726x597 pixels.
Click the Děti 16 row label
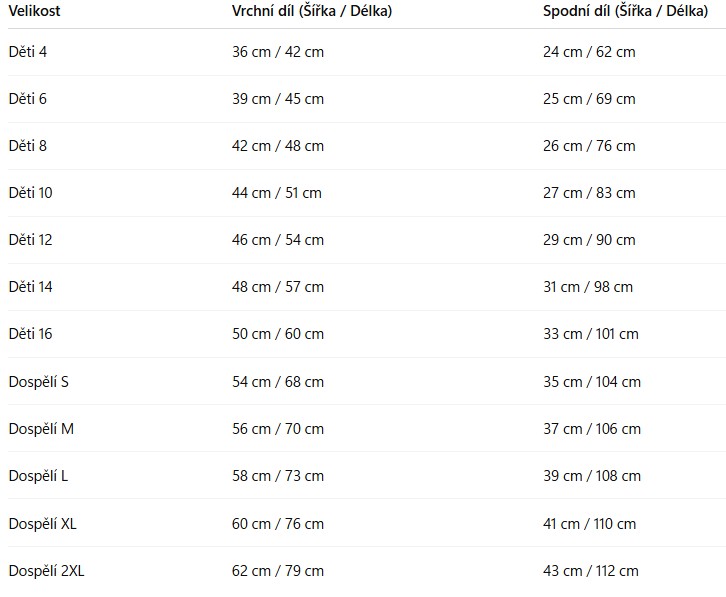[31, 334]
